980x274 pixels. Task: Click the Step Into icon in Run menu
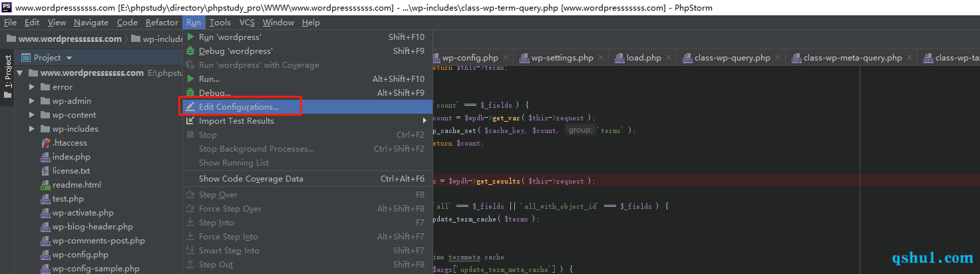tap(191, 223)
